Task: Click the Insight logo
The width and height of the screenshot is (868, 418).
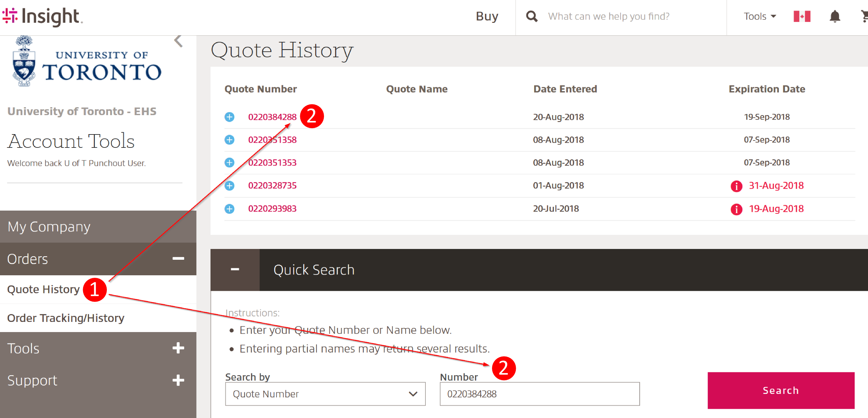Action: pyautogui.click(x=42, y=16)
